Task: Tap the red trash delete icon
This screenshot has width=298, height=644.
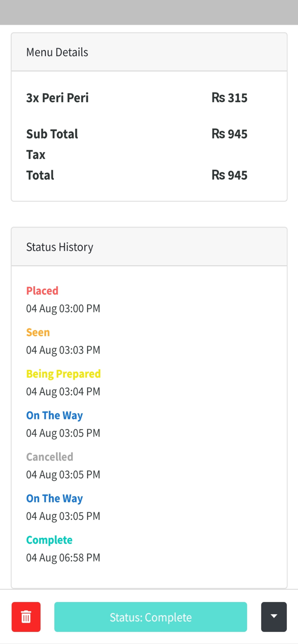Action: (x=26, y=617)
